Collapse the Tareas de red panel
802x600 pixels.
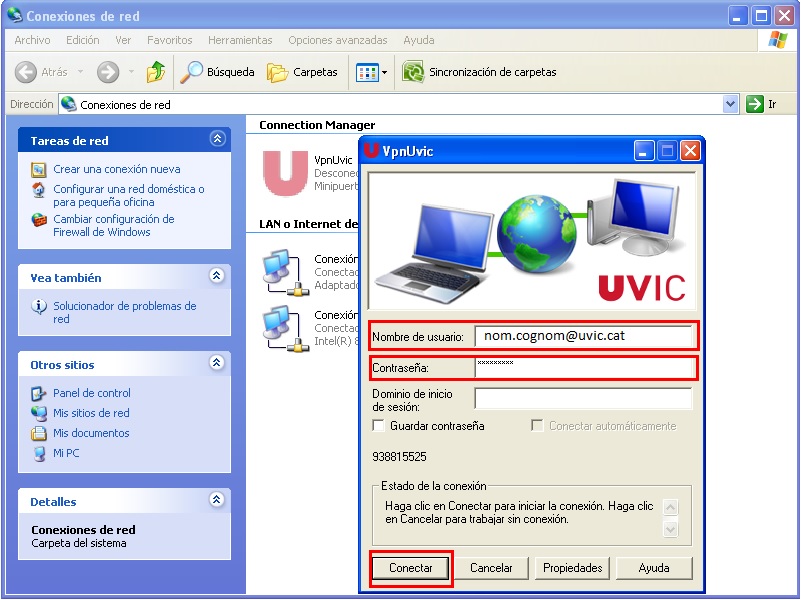[217, 139]
